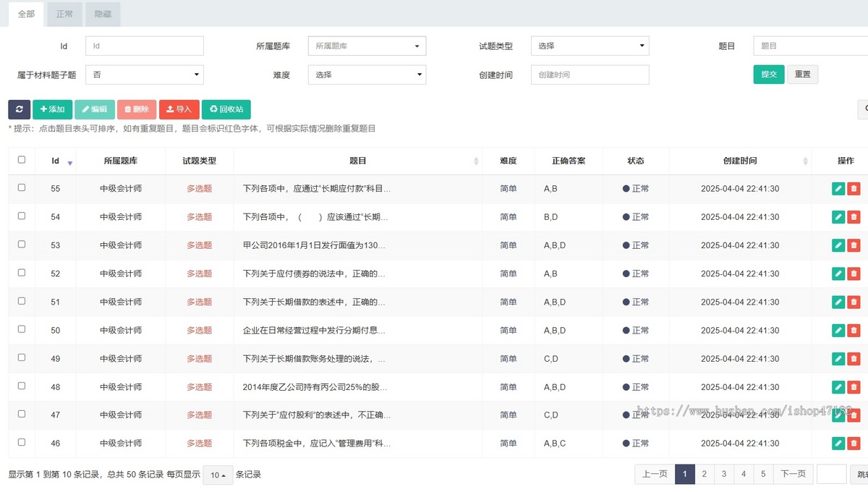The height and width of the screenshot is (492, 868).
Task: Focus the Id search input
Action: point(145,46)
